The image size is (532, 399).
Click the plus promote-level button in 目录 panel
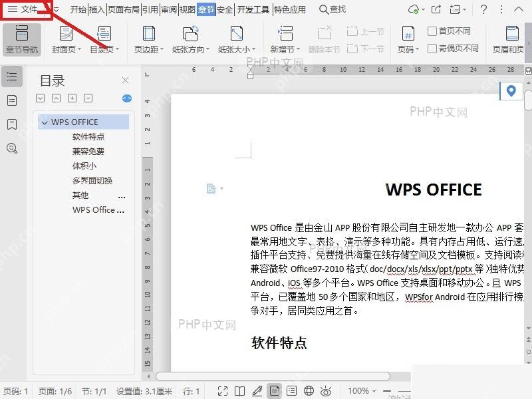pos(72,98)
